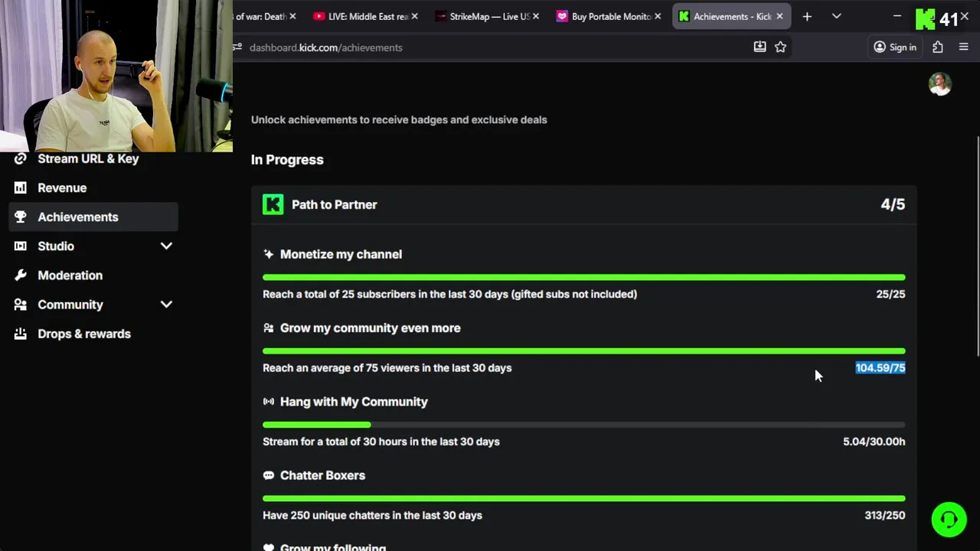Click the site info icon left of URL
980x551 pixels.
click(x=238, y=47)
